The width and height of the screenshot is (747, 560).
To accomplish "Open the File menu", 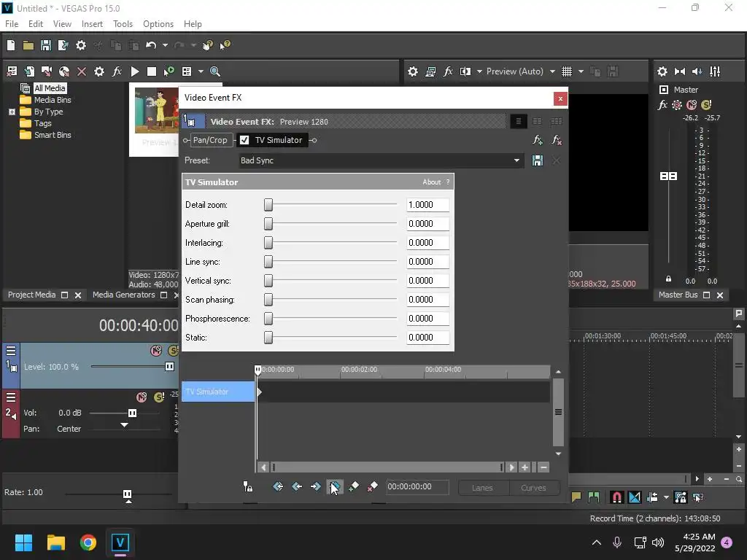I will pyautogui.click(x=12, y=24).
